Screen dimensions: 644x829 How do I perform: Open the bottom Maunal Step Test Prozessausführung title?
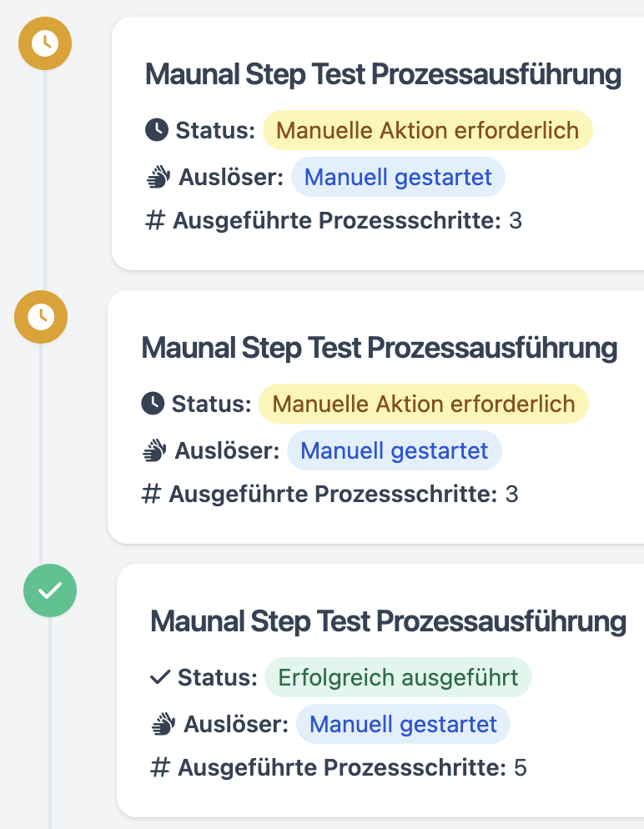(388, 621)
